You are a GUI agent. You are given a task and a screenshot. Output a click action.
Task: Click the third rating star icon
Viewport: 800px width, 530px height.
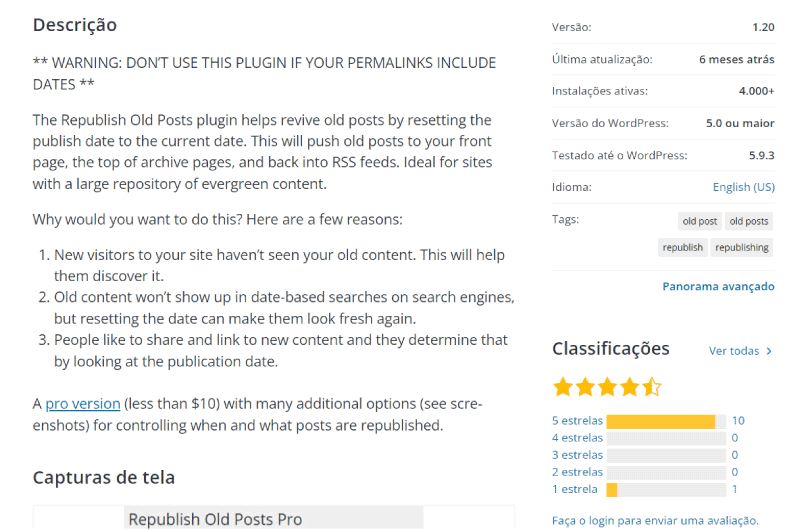608,387
